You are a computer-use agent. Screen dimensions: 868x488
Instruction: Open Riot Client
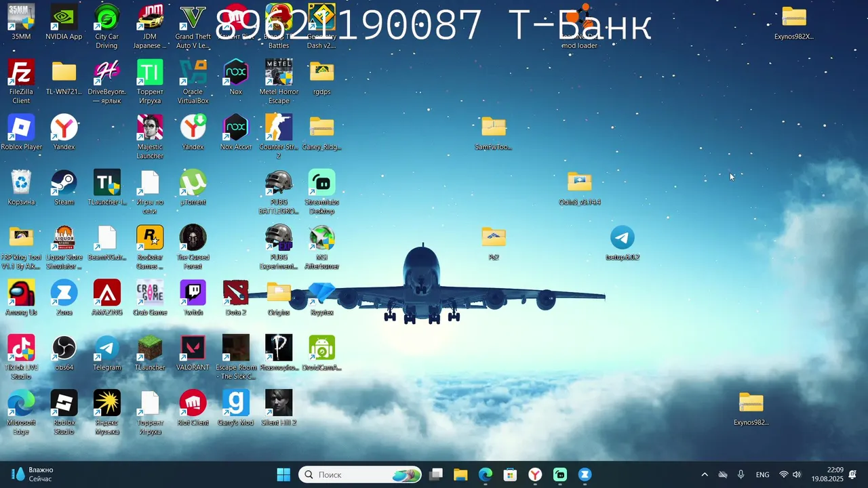click(x=193, y=408)
